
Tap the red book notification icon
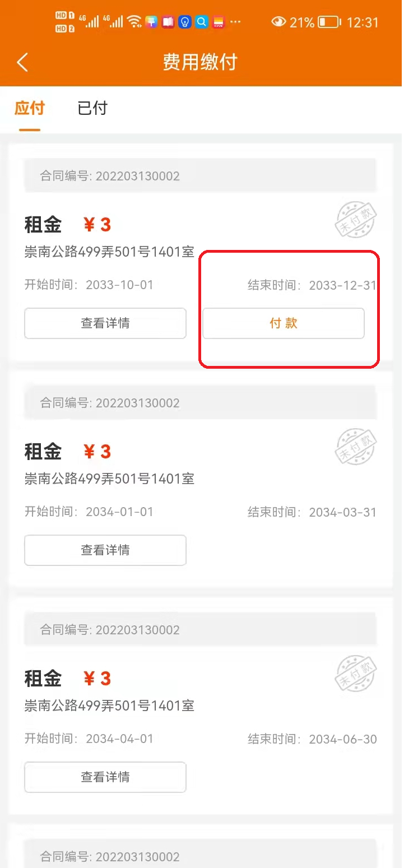pos(168,22)
